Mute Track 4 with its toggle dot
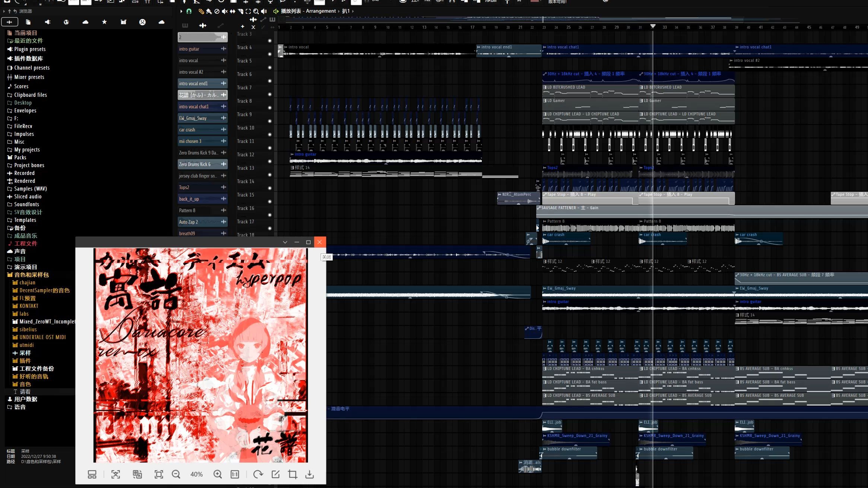This screenshot has height=488, width=868. [270, 54]
